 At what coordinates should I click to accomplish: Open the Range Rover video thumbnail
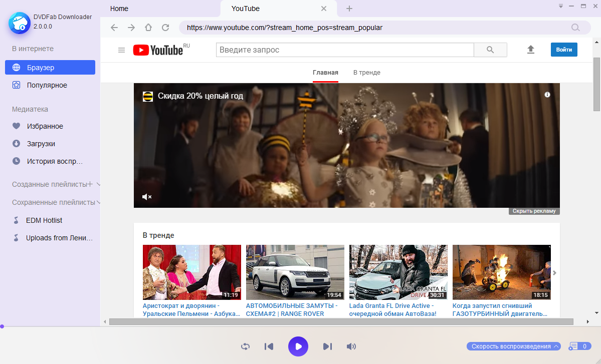[x=295, y=272]
